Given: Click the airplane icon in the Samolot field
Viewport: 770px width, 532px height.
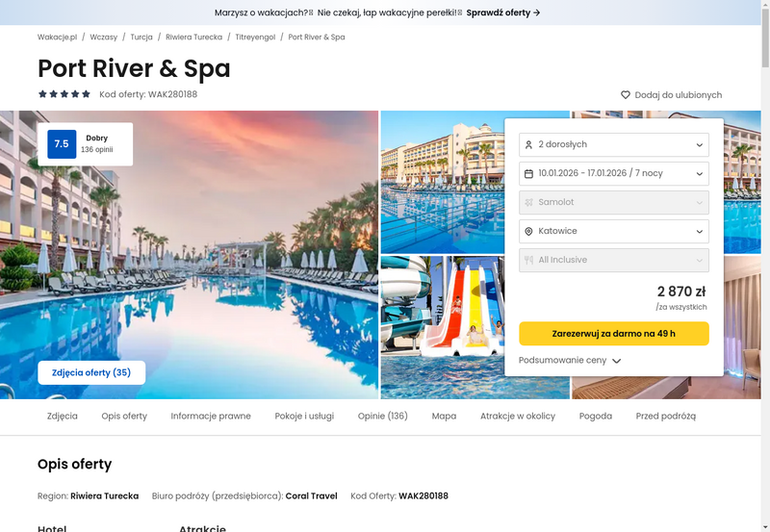Looking at the screenshot, I should [x=528, y=202].
